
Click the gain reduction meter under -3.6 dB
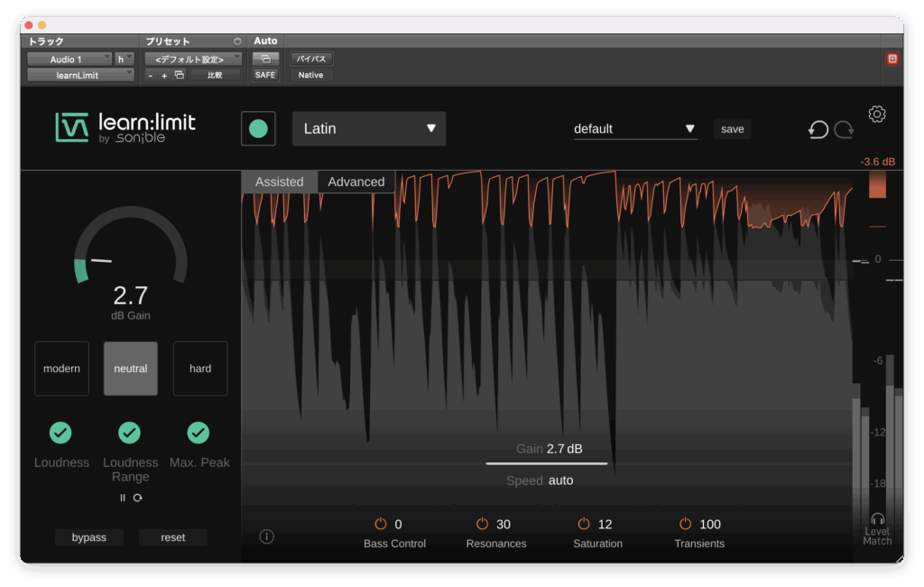tap(877, 184)
